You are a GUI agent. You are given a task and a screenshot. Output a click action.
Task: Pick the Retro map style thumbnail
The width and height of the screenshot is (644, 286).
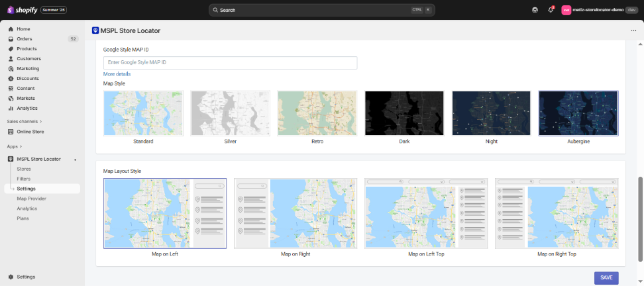pos(317,113)
